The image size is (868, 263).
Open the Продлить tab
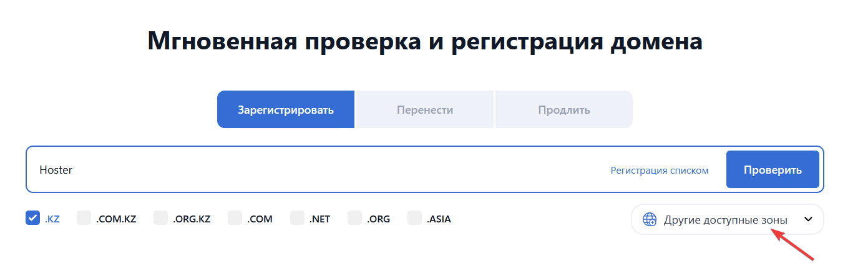tap(564, 110)
